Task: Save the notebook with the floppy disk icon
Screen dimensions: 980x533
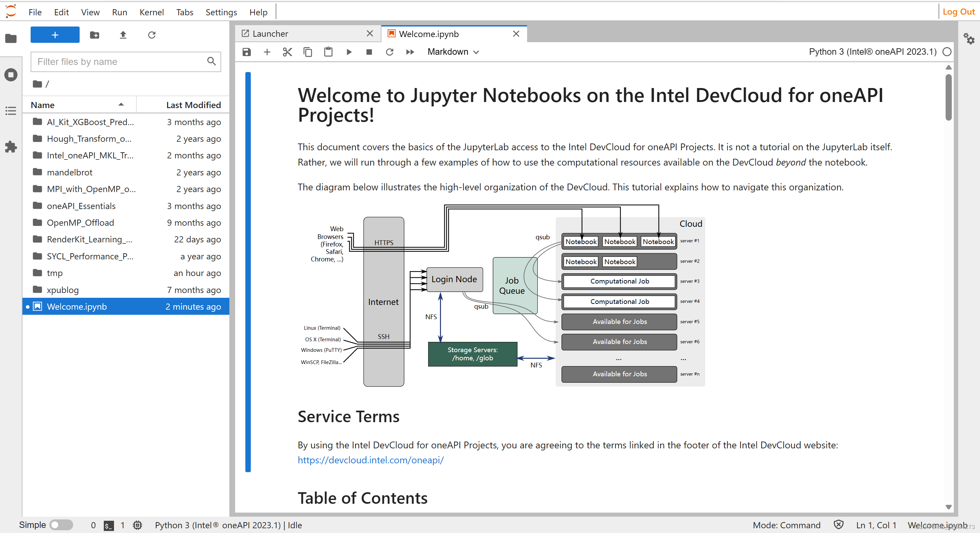Action: 246,52
